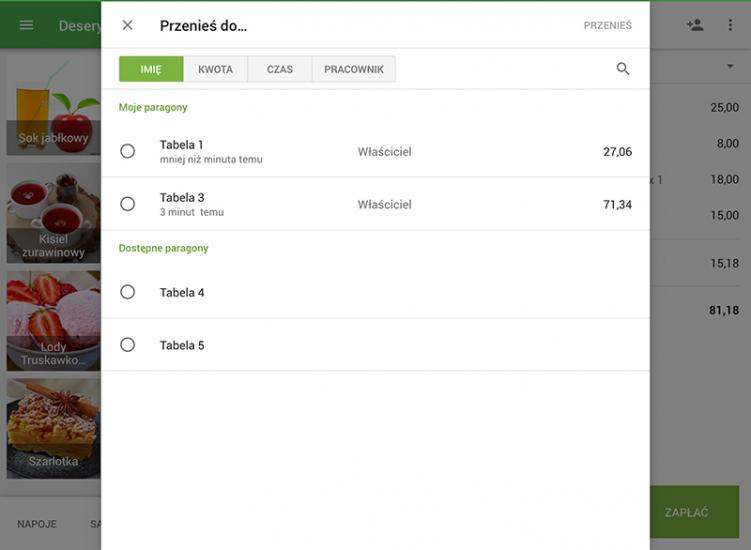Viewport: 751px width, 550px height.
Task: Tap the Szarlotka product tile
Action: 52,428
